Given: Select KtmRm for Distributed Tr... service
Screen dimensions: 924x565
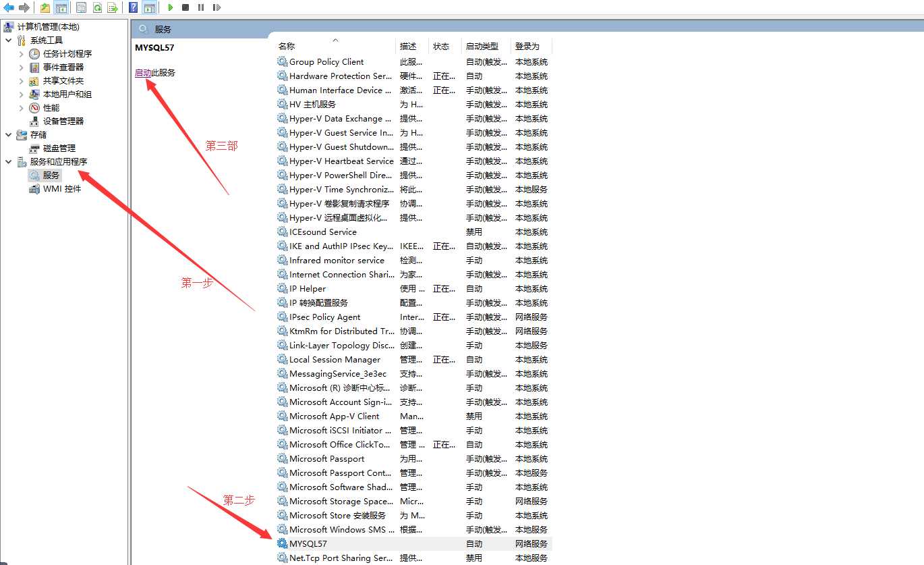Looking at the screenshot, I should click(x=413, y=331).
